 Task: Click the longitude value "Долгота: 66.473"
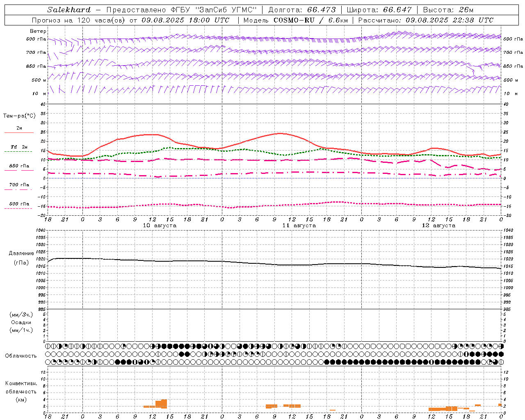[x=302, y=10]
